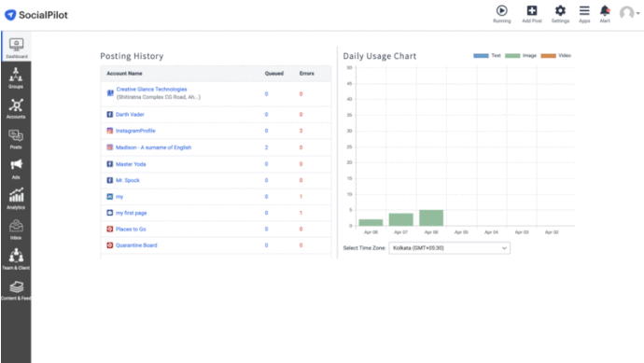Open the Quarantine Board link
Image resolution: width=644 pixels, height=363 pixels.
136,245
